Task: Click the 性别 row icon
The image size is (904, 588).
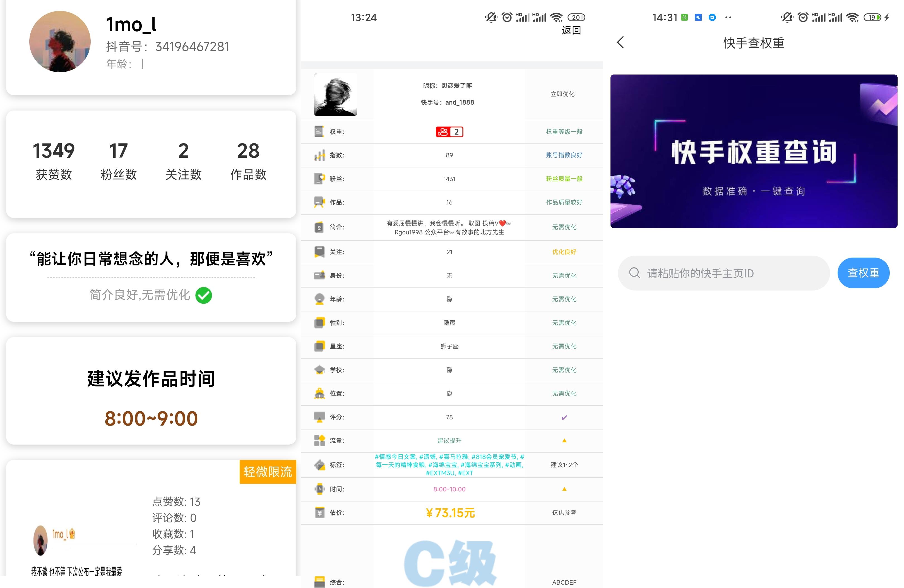Action: pyautogui.click(x=319, y=323)
